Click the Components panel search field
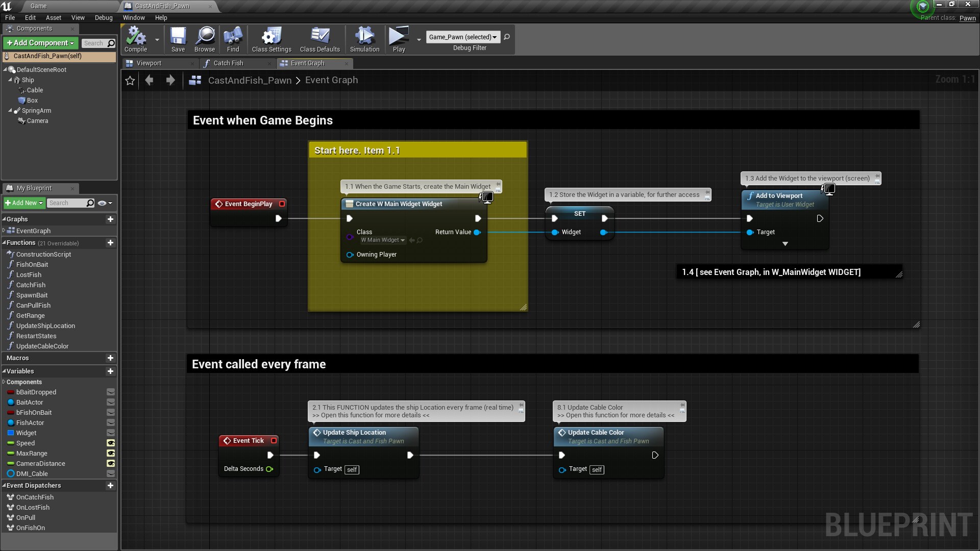 [95, 43]
